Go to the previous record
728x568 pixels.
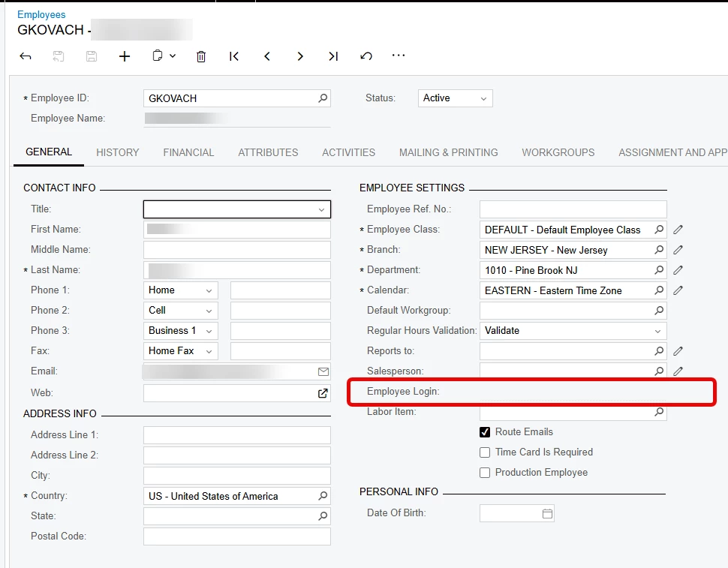(267, 56)
